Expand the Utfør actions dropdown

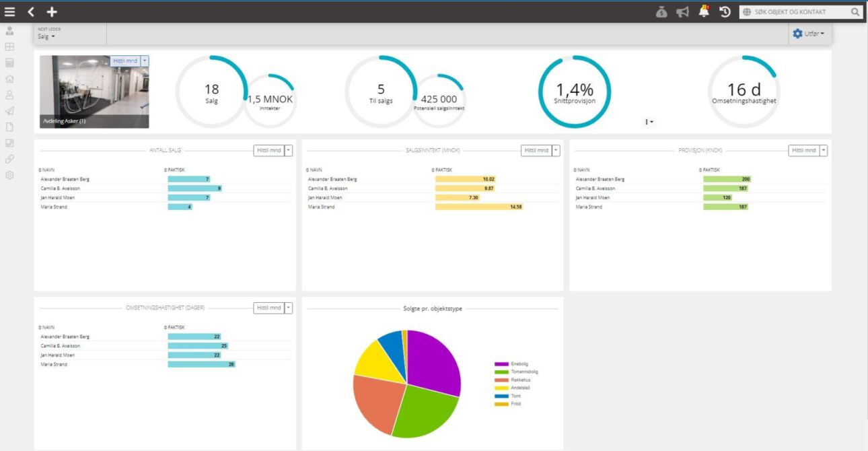click(808, 34)
